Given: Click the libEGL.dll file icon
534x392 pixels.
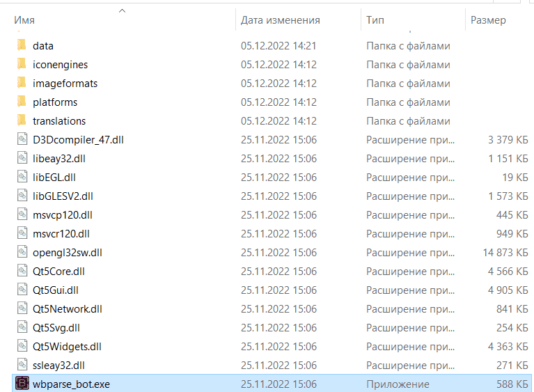Looking at the screenshot, I should [22, 177].
